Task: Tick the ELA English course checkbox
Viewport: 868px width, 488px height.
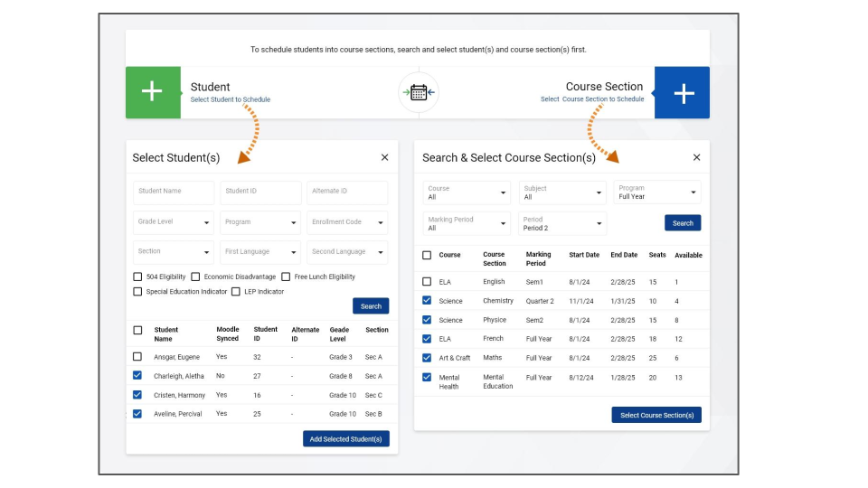Action: [427, 282]
